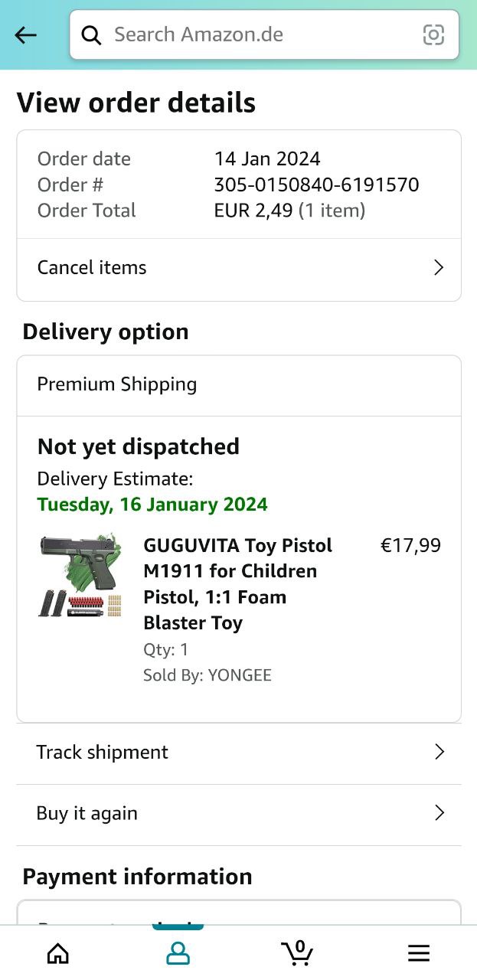This screenshot has height=980, width=477.
Task: Go to the Home tab icon
Action: pyautogui.click(x=58, y=952)
